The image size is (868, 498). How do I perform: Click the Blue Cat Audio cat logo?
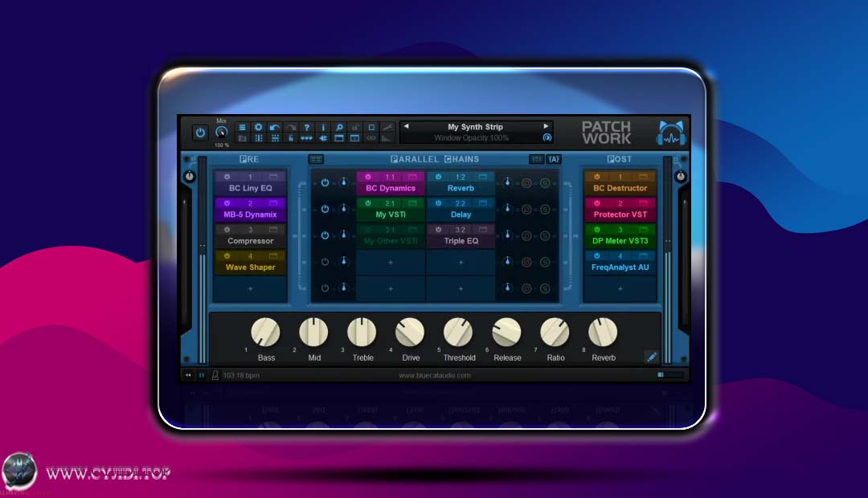[672, 133]
